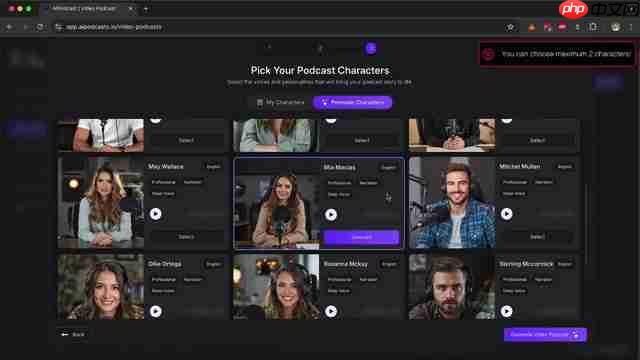Click the Pick Your Podcast Characters heading
Image resolution: width=640 pixels, height=360 pixels.
[320, 71]
